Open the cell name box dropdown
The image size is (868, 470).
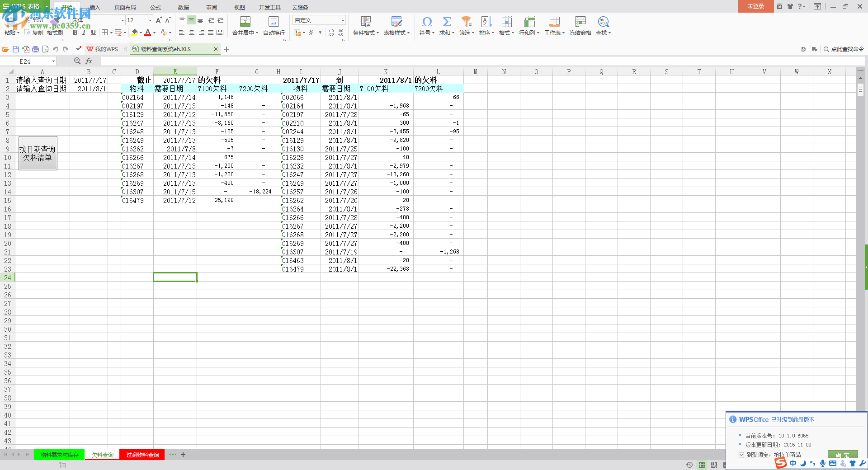[53, 61]
